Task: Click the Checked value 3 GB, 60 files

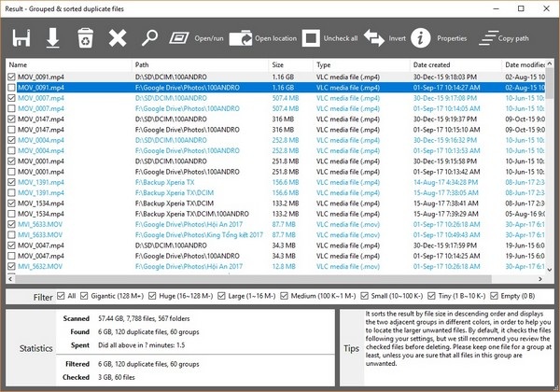Action: pyautogui.click(x=117, y=377)
